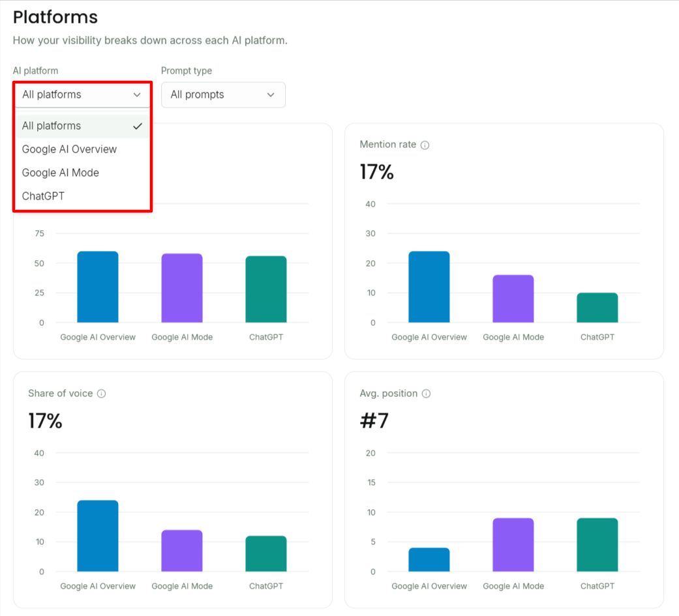Click the Mention rate 17% value
The image size is (679, 616).
[x=377, y=172]
